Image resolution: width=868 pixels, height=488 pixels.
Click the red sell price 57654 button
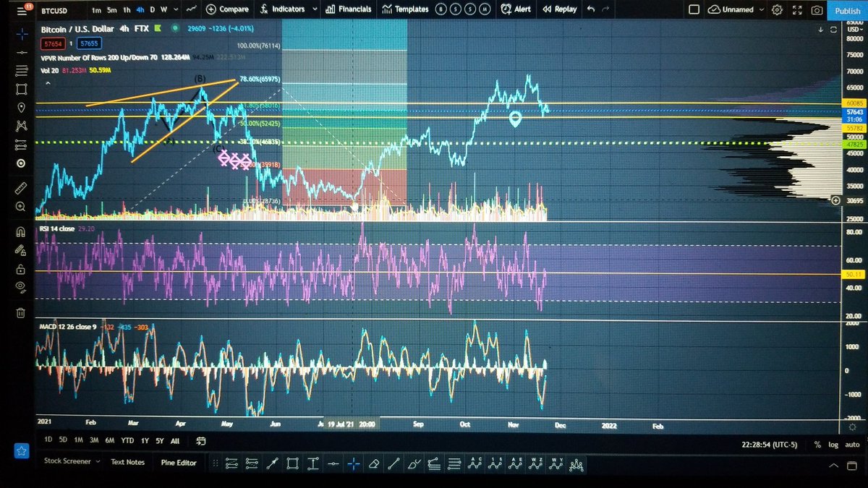pyautogui.click(x=51, y=43)
